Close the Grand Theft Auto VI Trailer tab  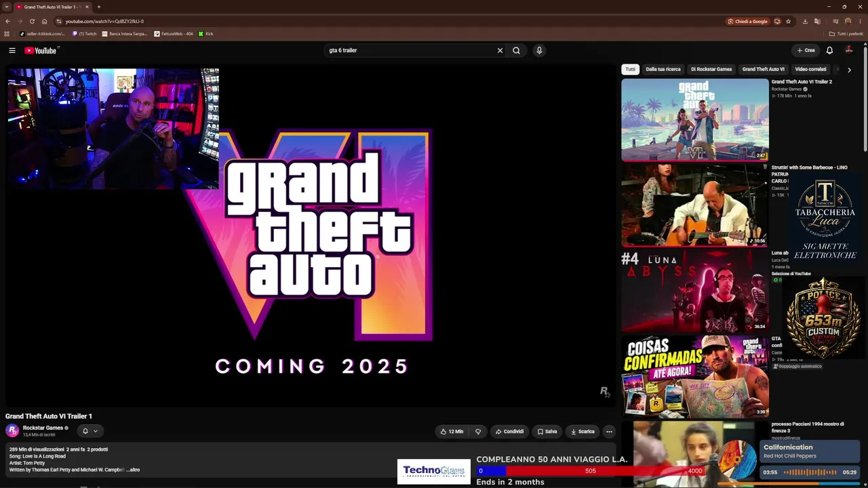point(87,7)
